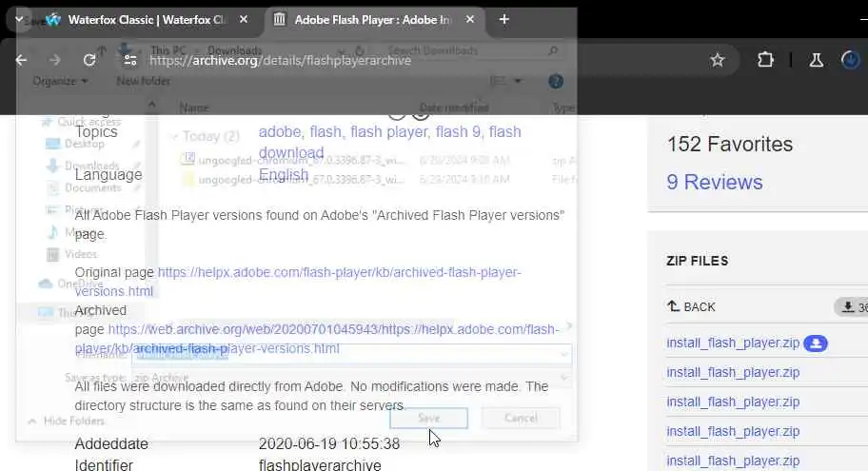Screen dimensions: 868x471
Task: Open the 9 Reviews link
Action: pos(715,182)
